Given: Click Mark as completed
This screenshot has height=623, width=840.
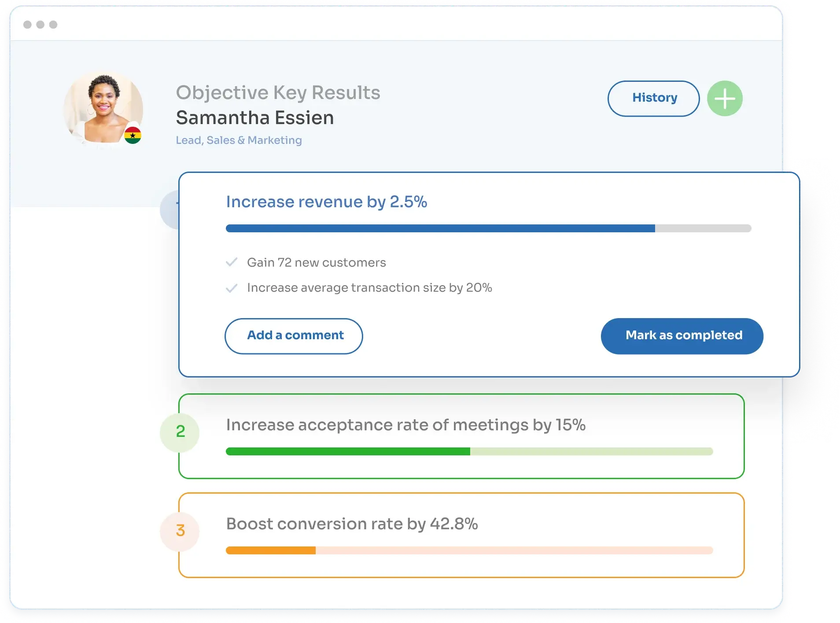Looking at the screenshot, I should tap(682, 336).
